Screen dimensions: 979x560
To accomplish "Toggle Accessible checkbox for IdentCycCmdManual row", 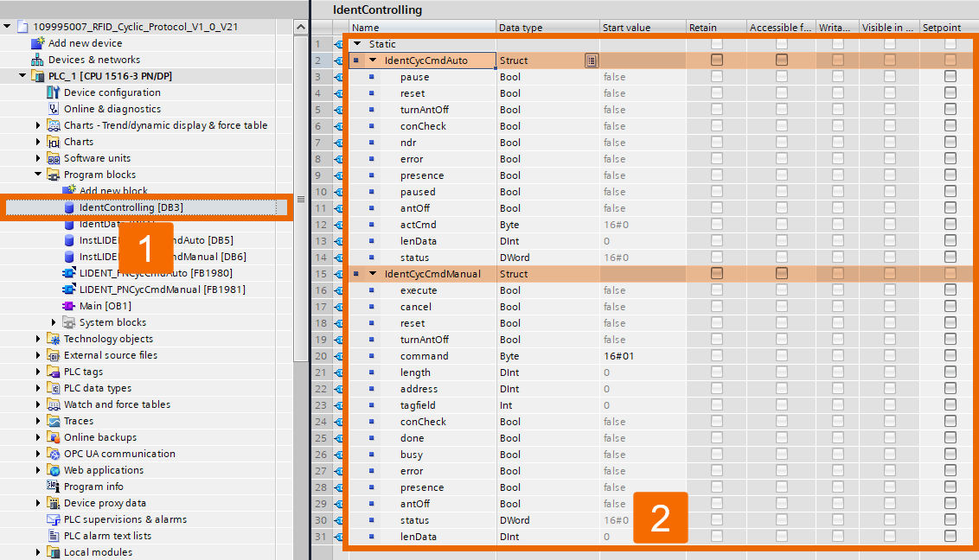I will coord(782,274).
